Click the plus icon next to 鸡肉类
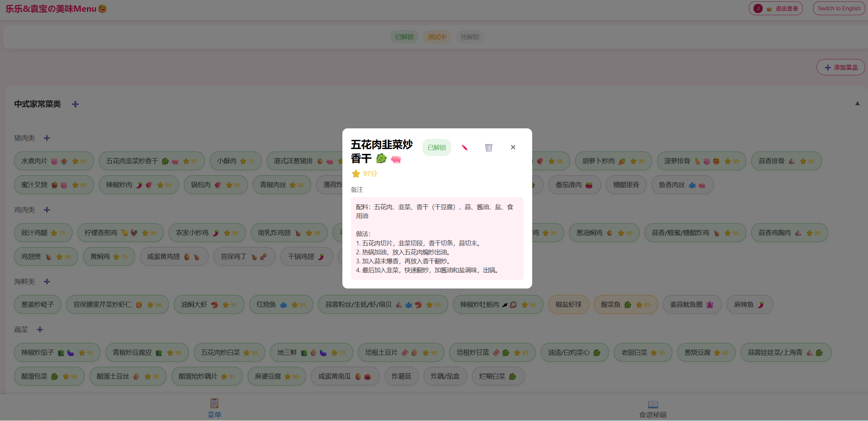Viewport: 868px width, 421px height. pyautogui.click(x=47, y=209)
